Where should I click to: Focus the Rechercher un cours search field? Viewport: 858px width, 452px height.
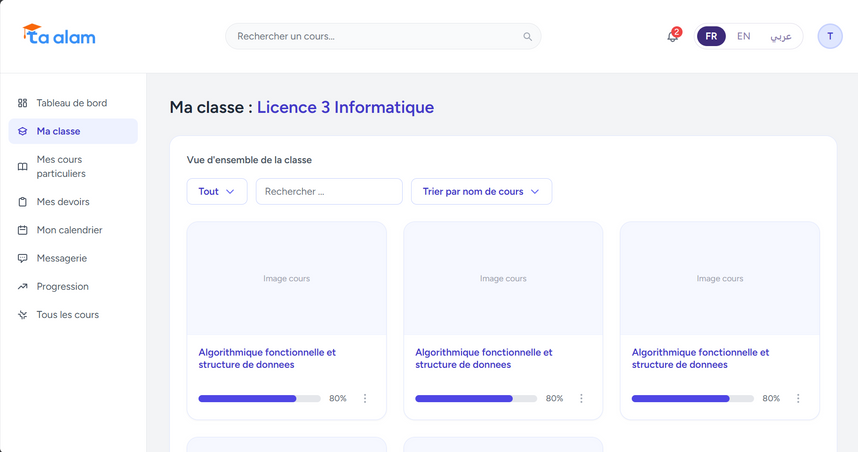(x=383, y=37)
